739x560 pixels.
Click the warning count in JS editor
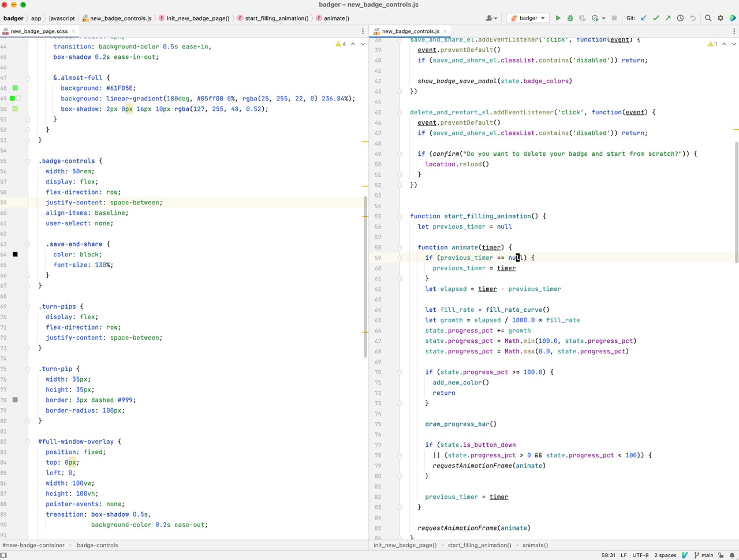click(712, 44)
